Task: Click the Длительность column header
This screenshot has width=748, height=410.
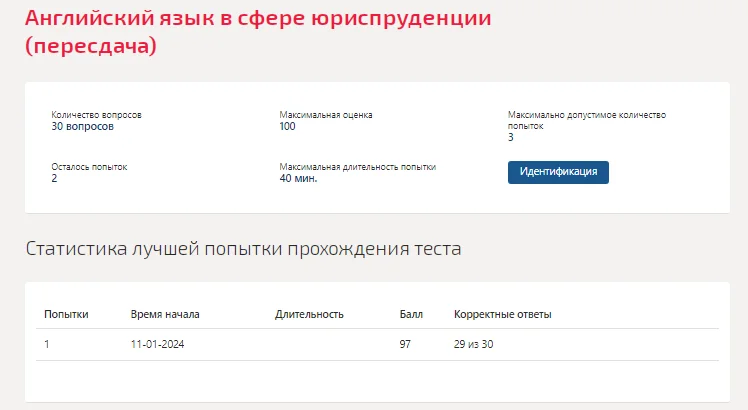Action: pyautogui.click(x=309, y=315)
